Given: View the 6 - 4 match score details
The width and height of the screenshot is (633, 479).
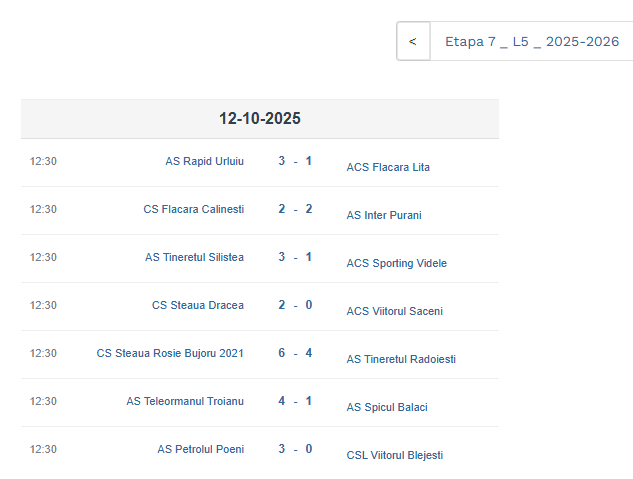Looking at the screenshot, I should (x=295, y=353).
